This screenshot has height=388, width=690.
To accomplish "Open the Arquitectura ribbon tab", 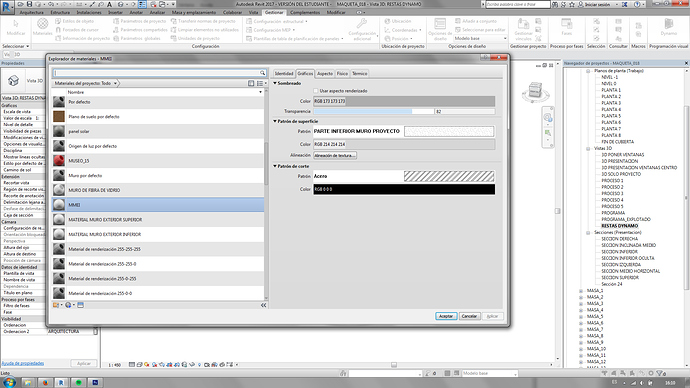I will pos(32,12).
